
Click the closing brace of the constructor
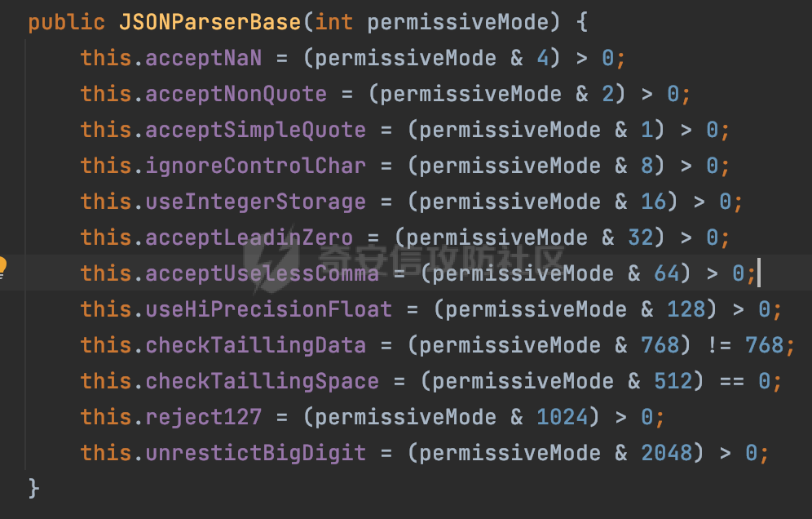(x=33, y=489)
